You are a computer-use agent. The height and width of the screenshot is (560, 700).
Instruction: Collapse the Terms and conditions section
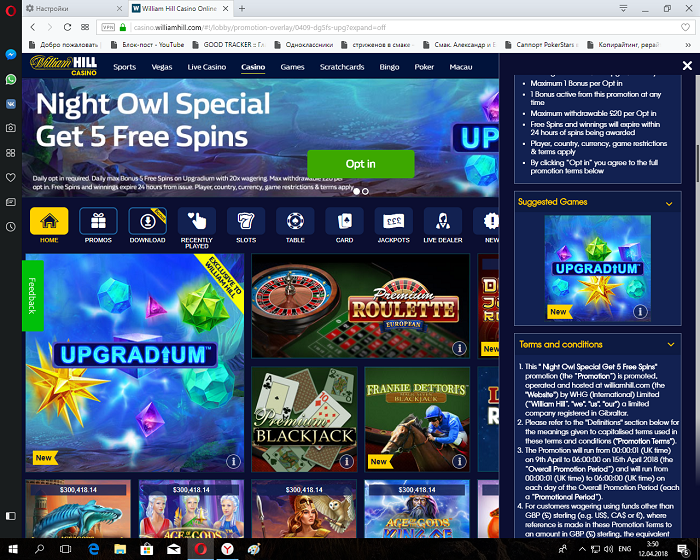671,344
